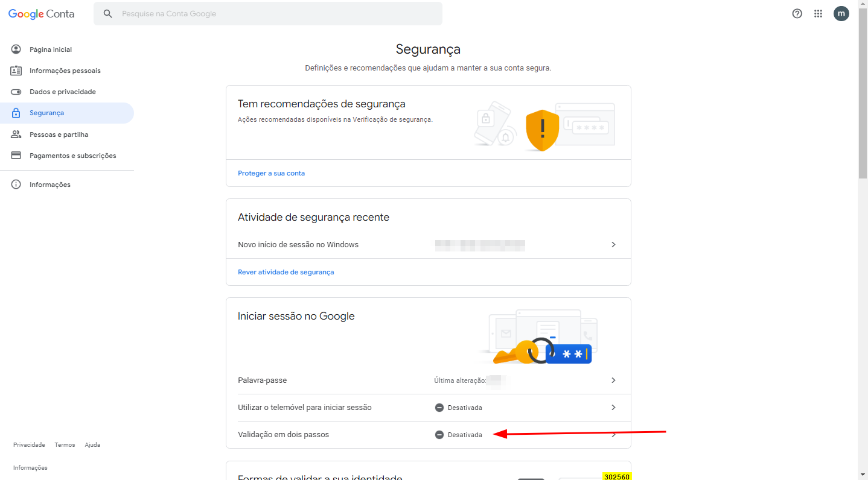Click the Informações pessoais card icon
The height and width of the screenshot is (480, 868).
coord(16,71)
